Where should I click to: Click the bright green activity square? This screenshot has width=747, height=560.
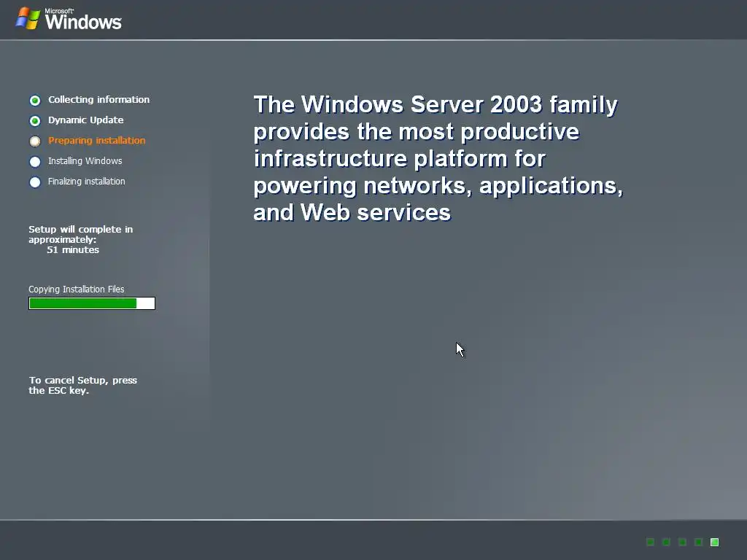pyautogui.click(x=714, y=542)
